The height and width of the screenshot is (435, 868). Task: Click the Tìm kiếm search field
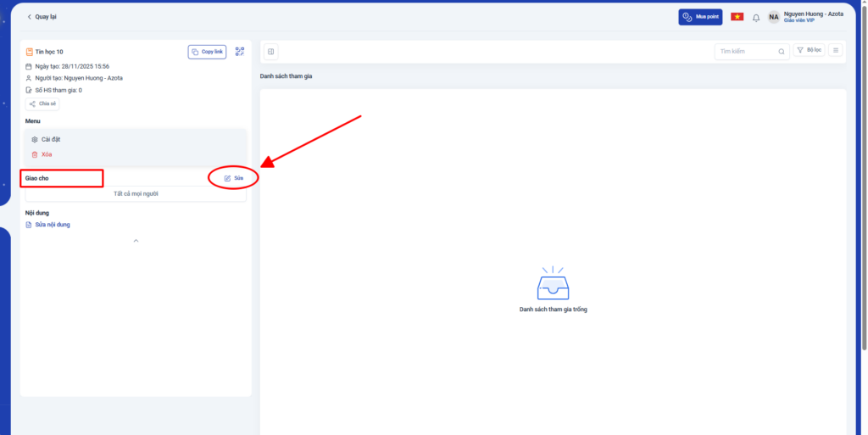[746, 52]
